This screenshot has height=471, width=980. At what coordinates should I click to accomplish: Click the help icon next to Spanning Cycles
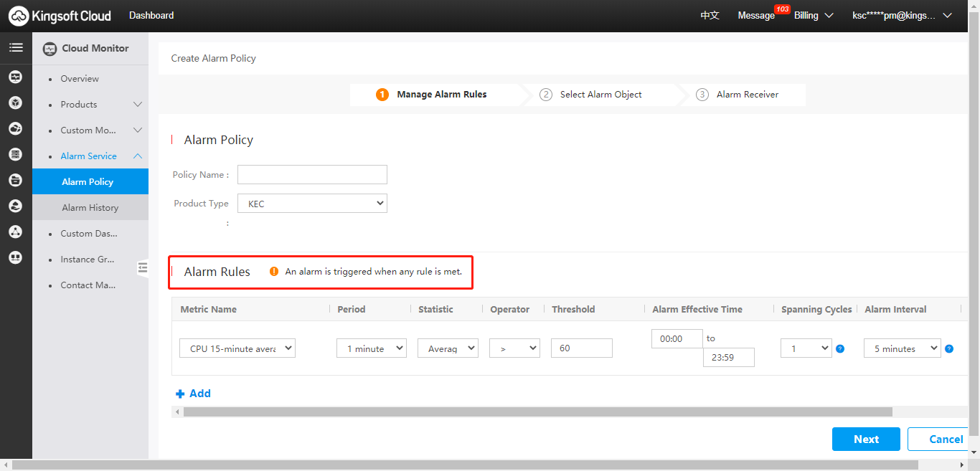pyautogui.click(x=840, y=348)
